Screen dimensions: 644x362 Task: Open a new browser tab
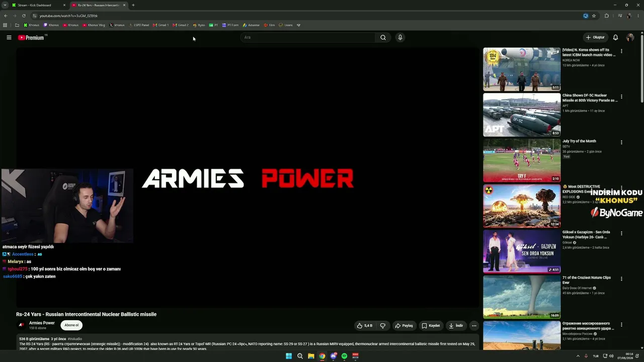point(133,5)
